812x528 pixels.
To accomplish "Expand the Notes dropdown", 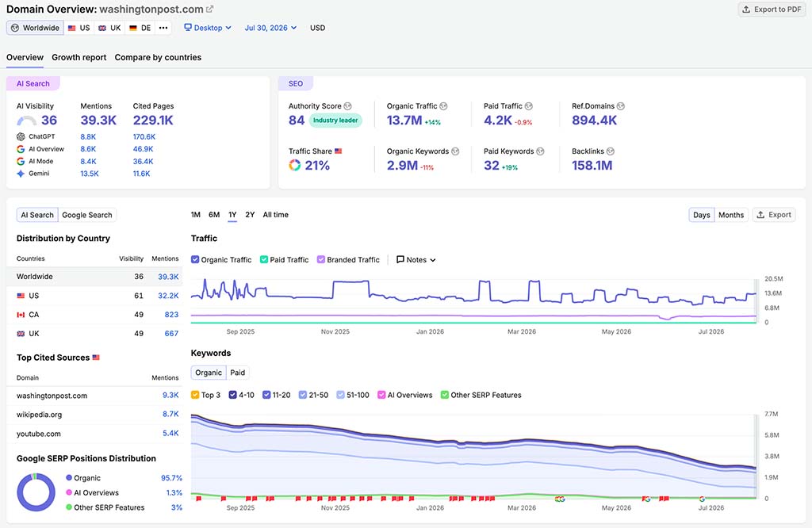I will (x=416, y=260).
